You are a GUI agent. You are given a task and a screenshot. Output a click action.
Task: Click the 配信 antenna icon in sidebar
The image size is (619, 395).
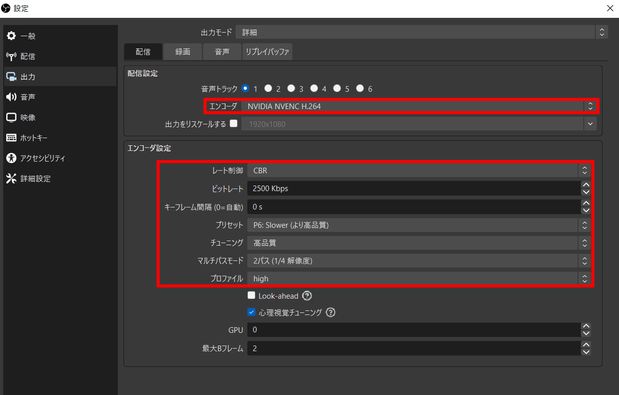point(11,56)
